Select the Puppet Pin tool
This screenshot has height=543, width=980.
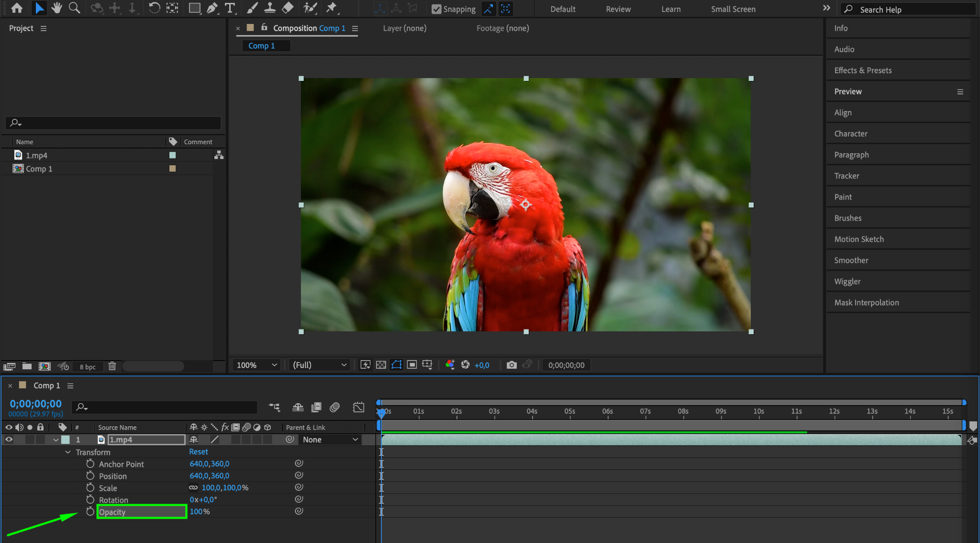pos(331,8)
